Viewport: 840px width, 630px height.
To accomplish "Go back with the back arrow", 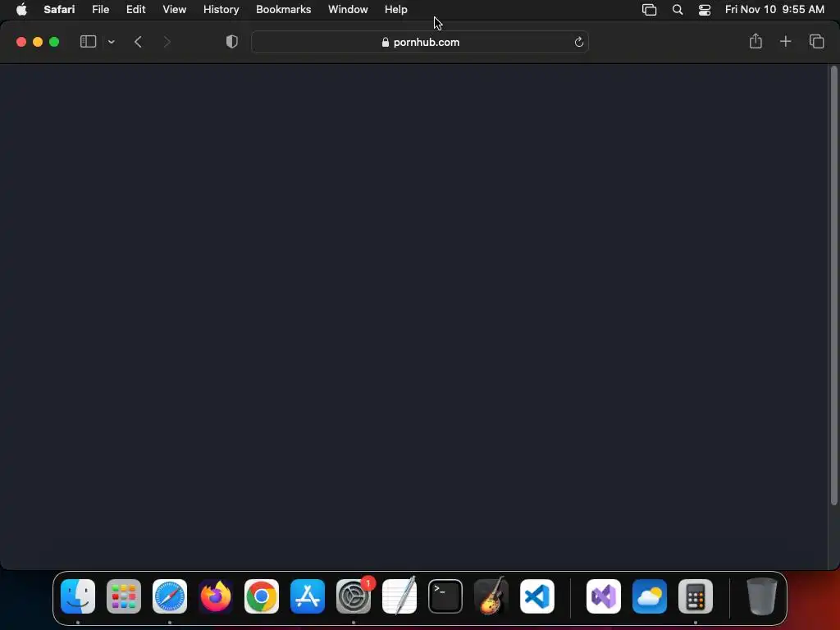I will point(138,42).
